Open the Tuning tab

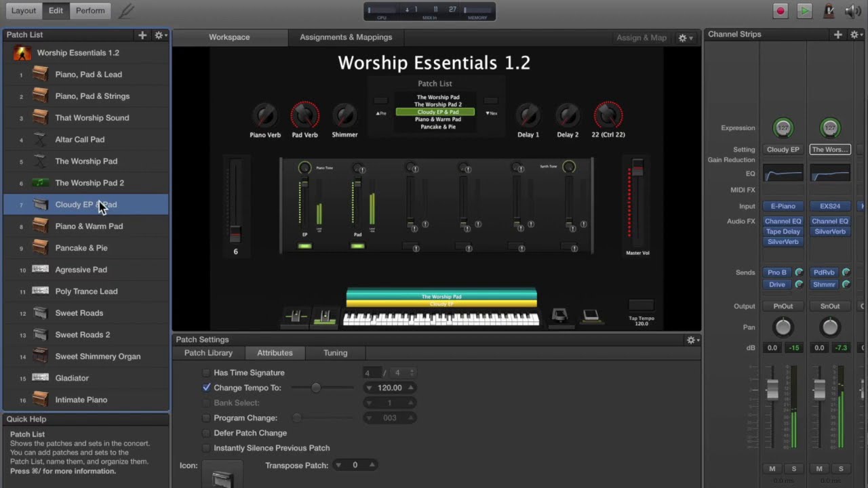[335, 353]
